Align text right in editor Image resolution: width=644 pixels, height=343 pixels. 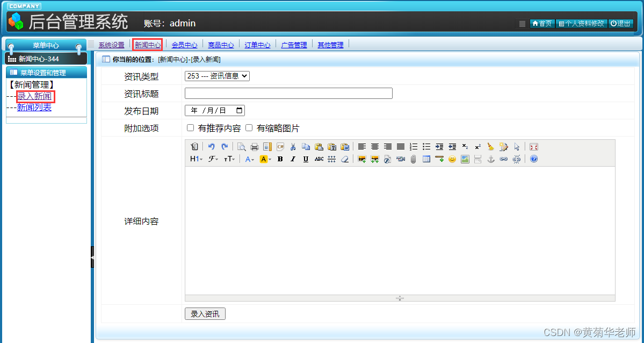point(388,147)
